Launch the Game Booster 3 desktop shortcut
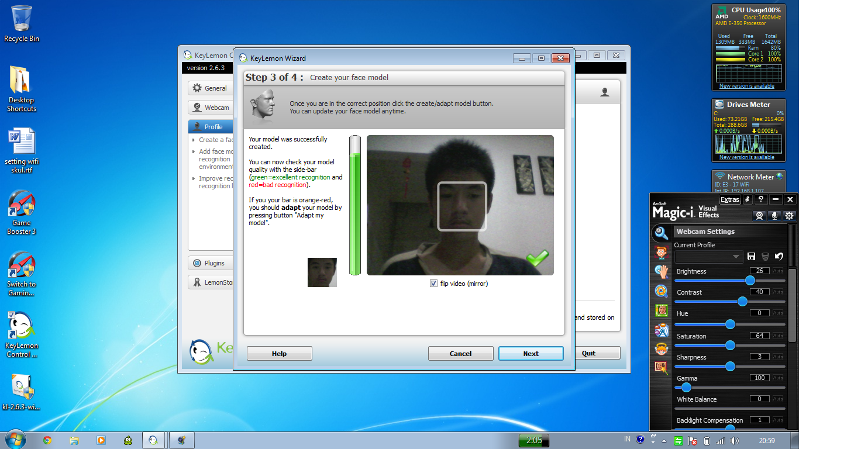 click(22, 212)
